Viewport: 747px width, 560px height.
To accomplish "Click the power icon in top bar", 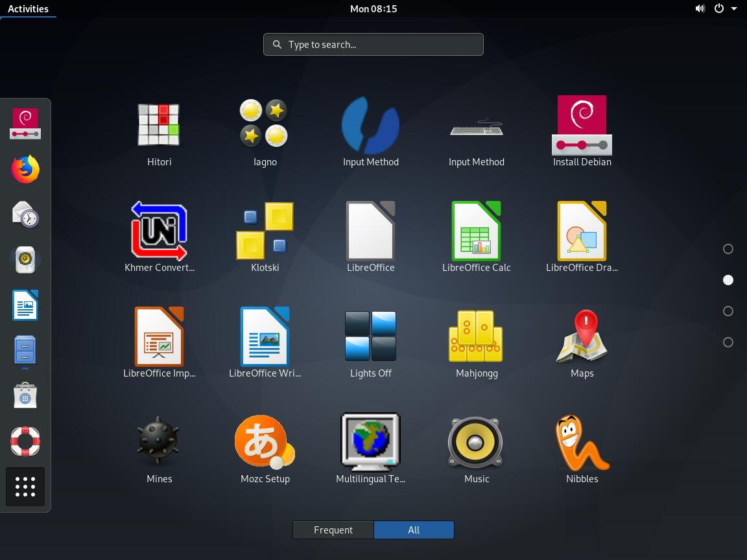I will [719, 8].
